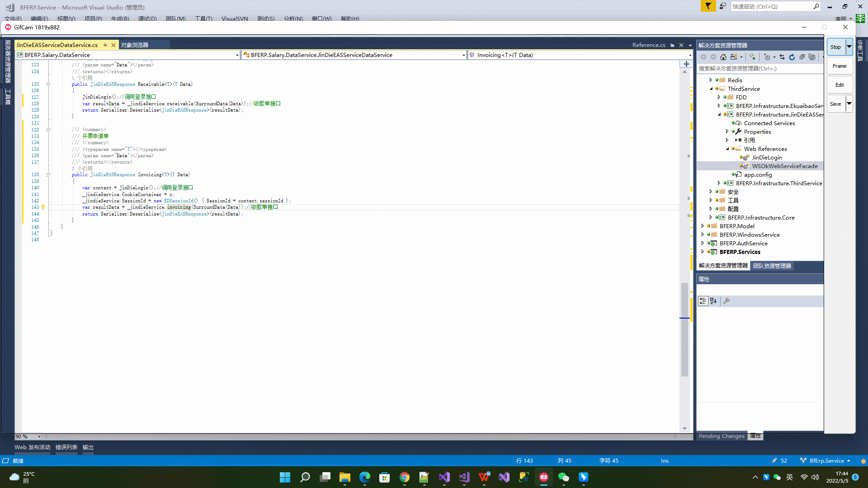The width and height of the screenshot is (868, 488).
Task: Click the 2 个引用 CodeLens link
Action: pyautogui.click(x=82, y=168)
